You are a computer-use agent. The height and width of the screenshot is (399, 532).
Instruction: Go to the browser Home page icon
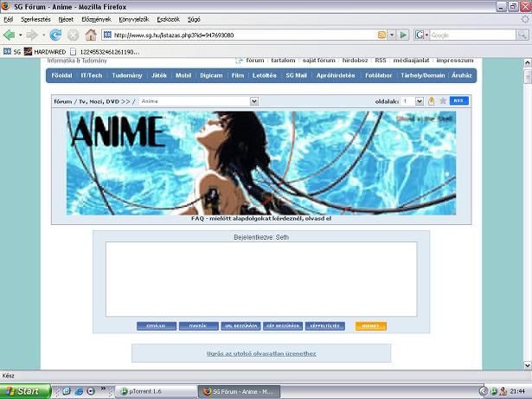point(90,35)
